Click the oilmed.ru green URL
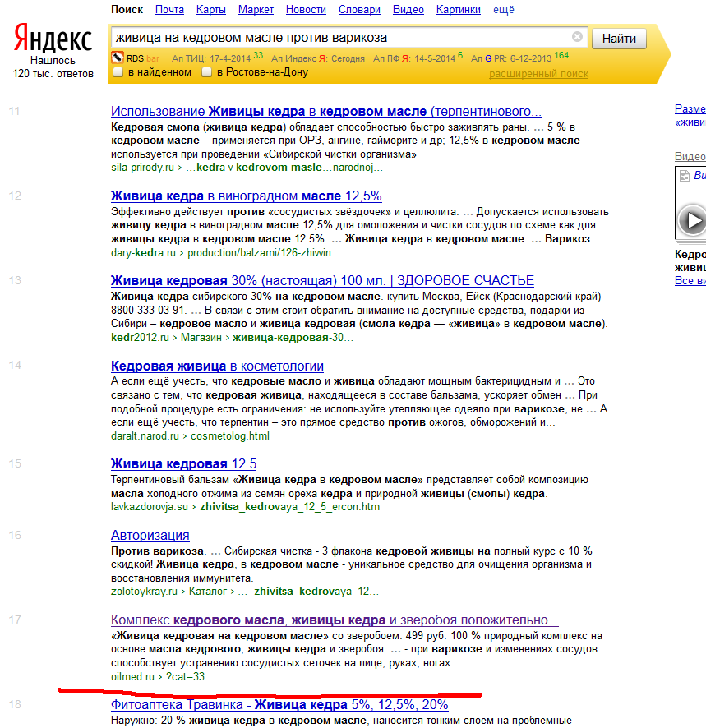Screen dimensions: 706x728 (x=132, y=677)
